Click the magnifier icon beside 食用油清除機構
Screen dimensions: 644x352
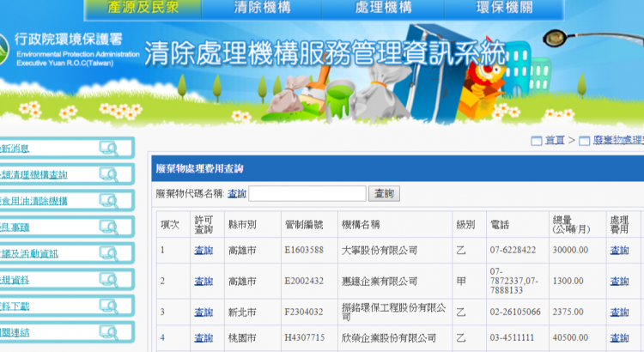pyautogui.click(x=108, y=201)
